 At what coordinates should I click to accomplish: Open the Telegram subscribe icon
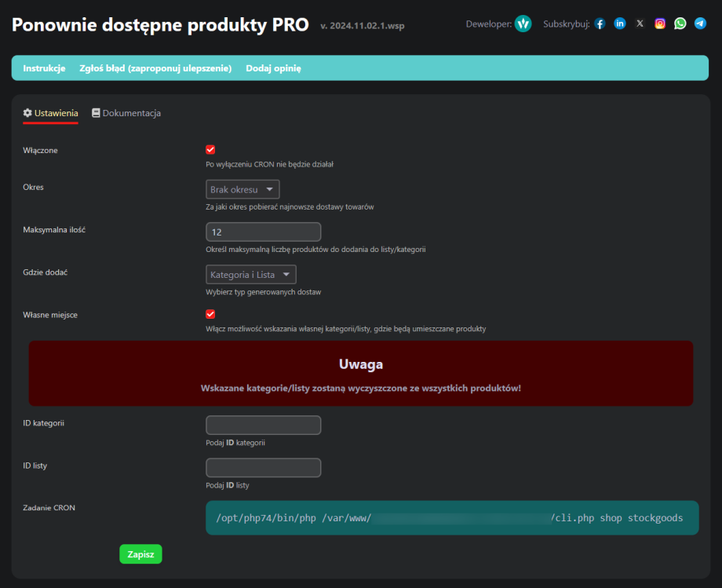(x=700, y=24)
